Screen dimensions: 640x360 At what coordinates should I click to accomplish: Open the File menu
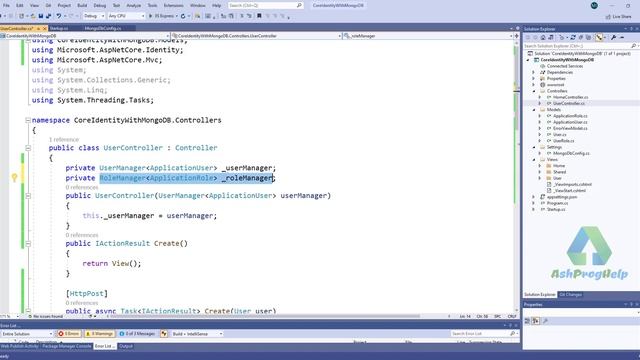[x=6, y=5]
